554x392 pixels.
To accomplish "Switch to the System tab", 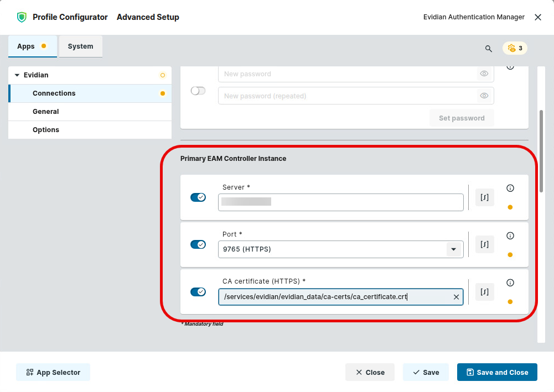I will (x=81, y=46).
